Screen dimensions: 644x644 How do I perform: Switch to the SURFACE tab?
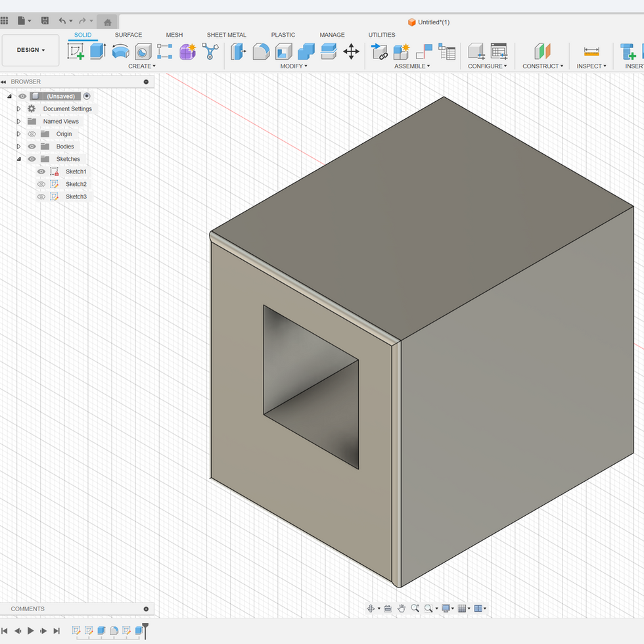(128, 35)
